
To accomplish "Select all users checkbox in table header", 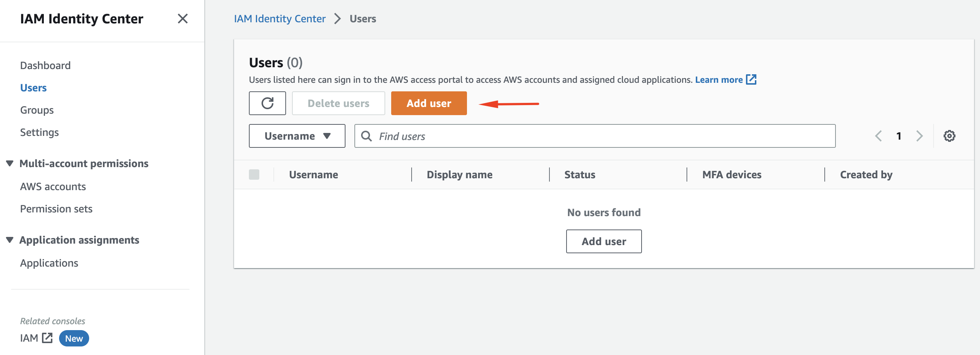I will [254, 175].
